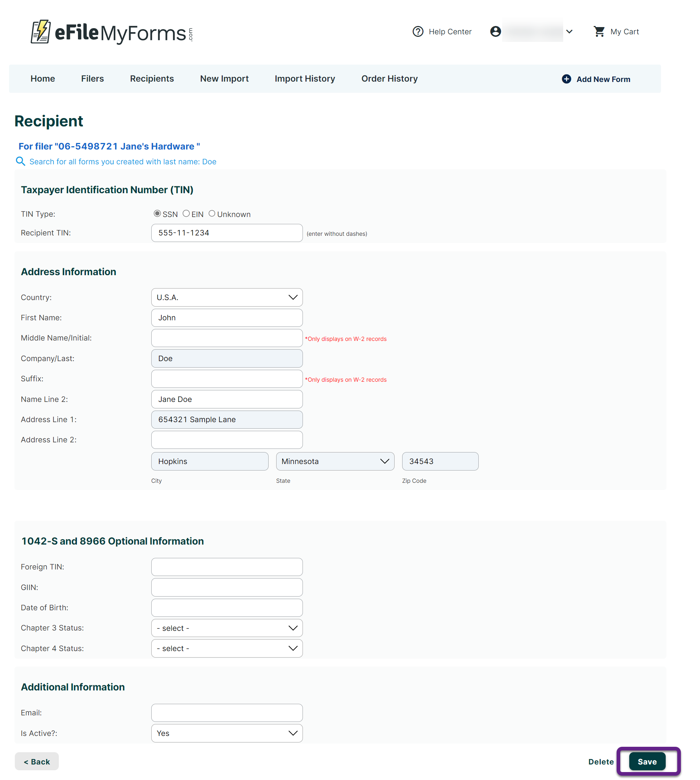Click the search magnifier icon near forms link
Screen dimensions: 700x780
(21, 161)
